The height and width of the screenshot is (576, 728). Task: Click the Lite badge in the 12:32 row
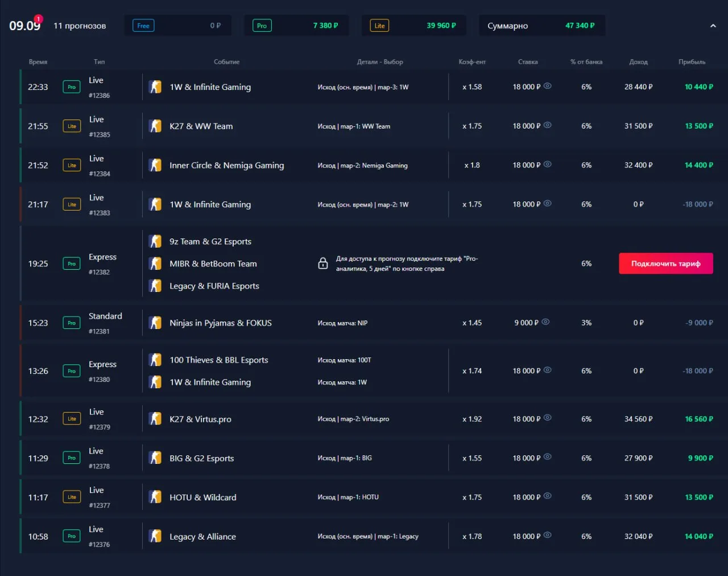(72, 419)
